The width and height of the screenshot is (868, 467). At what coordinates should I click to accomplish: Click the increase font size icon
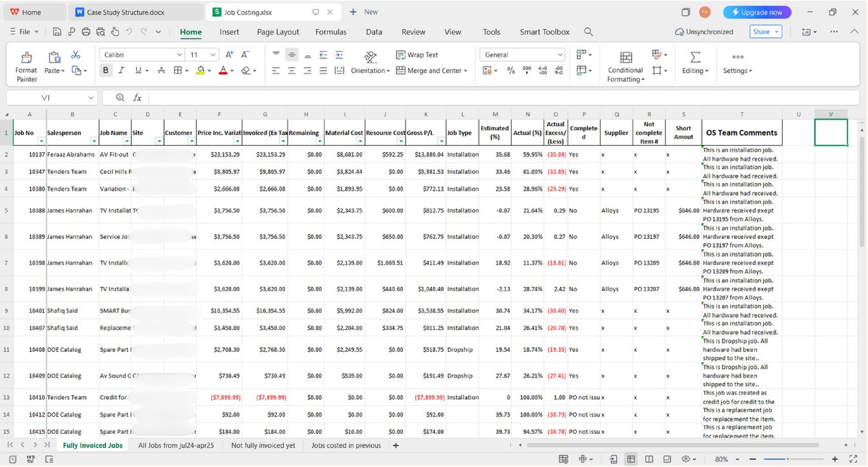229,55
